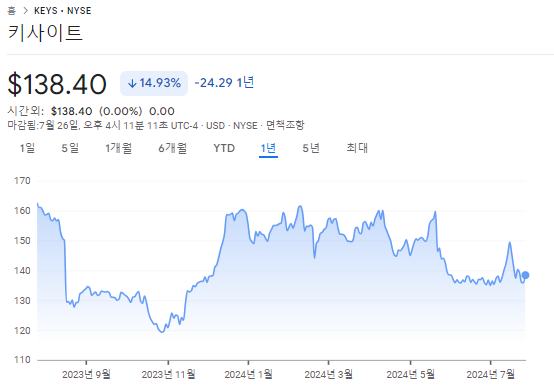Open the 홈 breadcrumb link
The width and height of the screenshot is (554, 390).
click(x=12, y=11)
